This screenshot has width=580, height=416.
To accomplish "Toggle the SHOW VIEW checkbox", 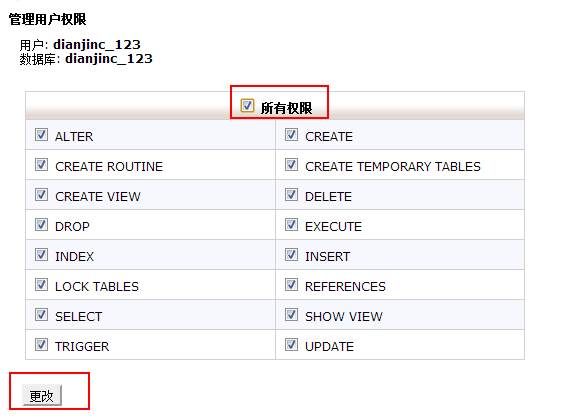I will pos(291,315).
